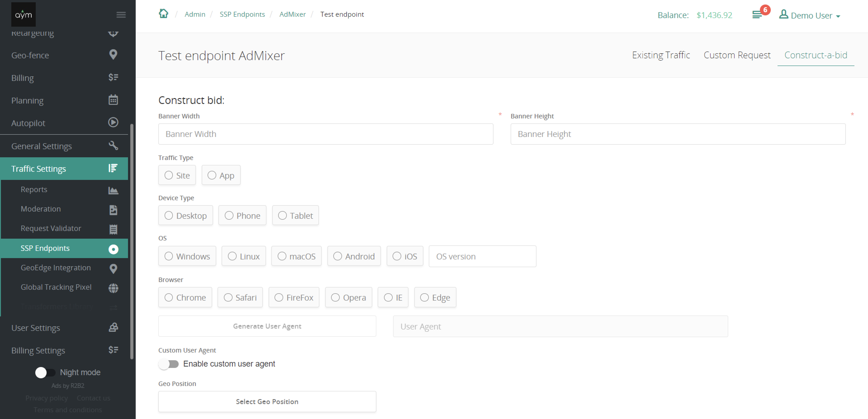Click the Planning calendar icon
This screenshot has width=868, height=419.
click(x=113, y=100)
